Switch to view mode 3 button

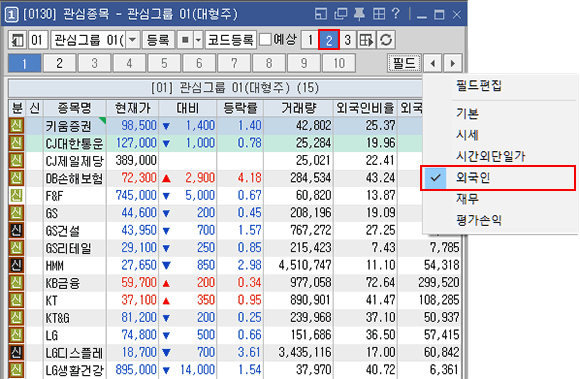pyautogui.click(x=348, y=40)
